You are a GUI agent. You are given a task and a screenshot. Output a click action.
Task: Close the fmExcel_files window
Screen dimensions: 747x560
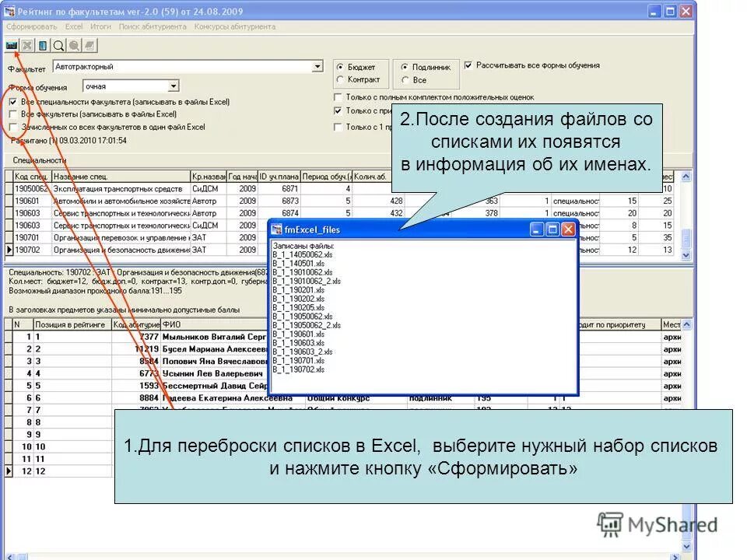(x=568, y=230)
